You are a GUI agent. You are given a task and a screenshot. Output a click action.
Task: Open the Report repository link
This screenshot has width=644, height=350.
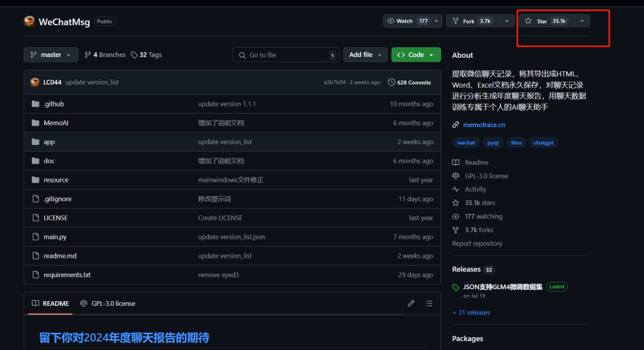477,243
